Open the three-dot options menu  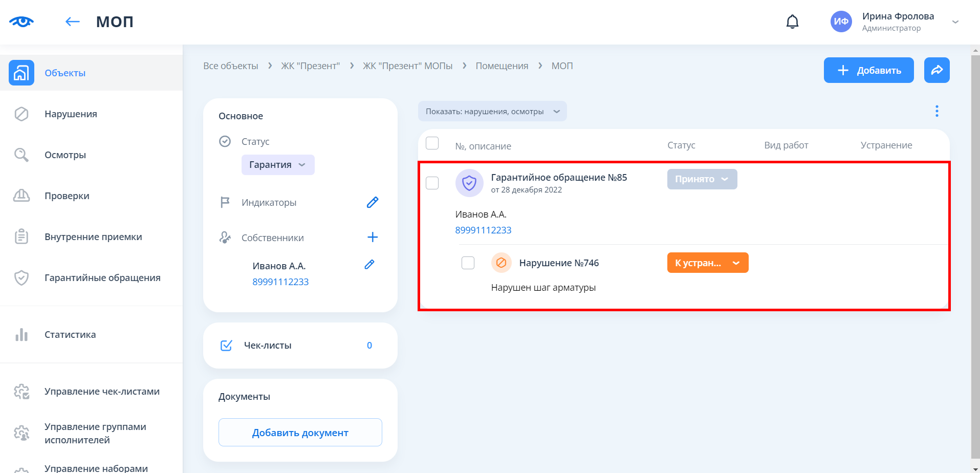(x=937, y=111)
